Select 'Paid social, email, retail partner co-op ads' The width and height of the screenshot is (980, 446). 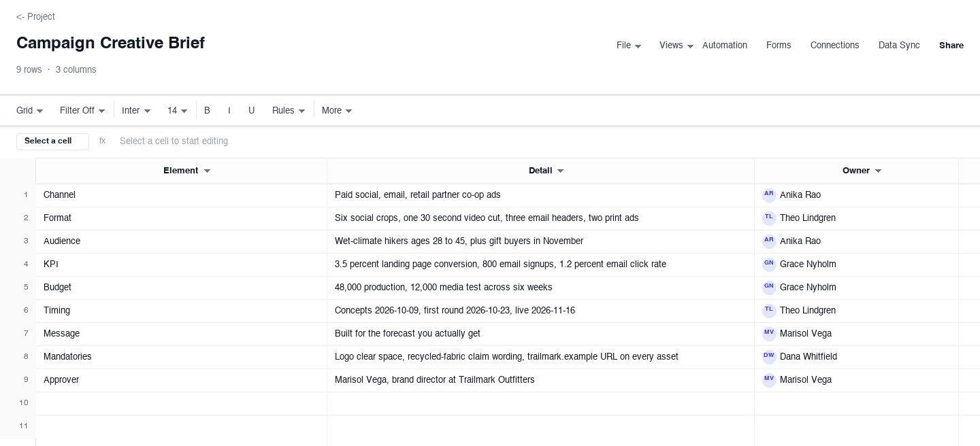[x=540, y=195]
